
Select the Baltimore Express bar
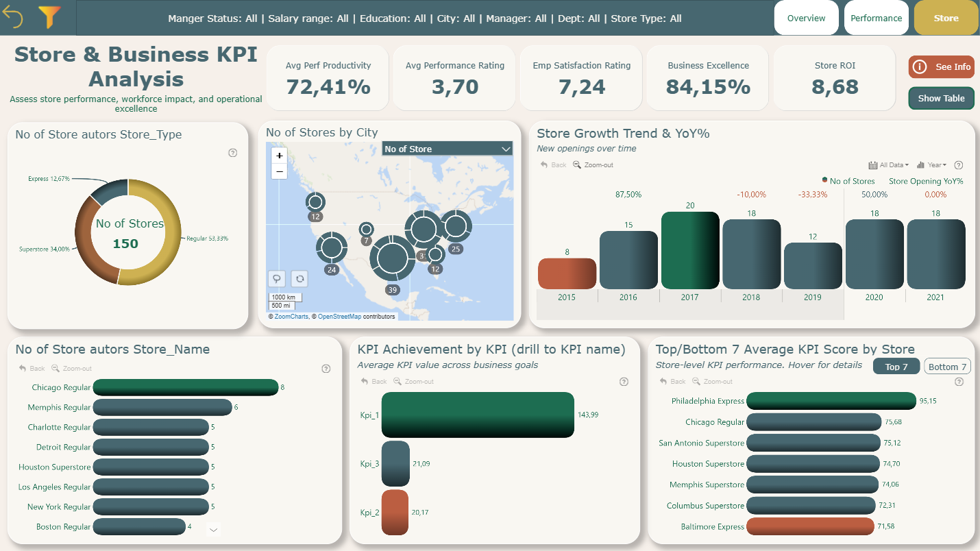pyautogui.click(x=810, y=526)
